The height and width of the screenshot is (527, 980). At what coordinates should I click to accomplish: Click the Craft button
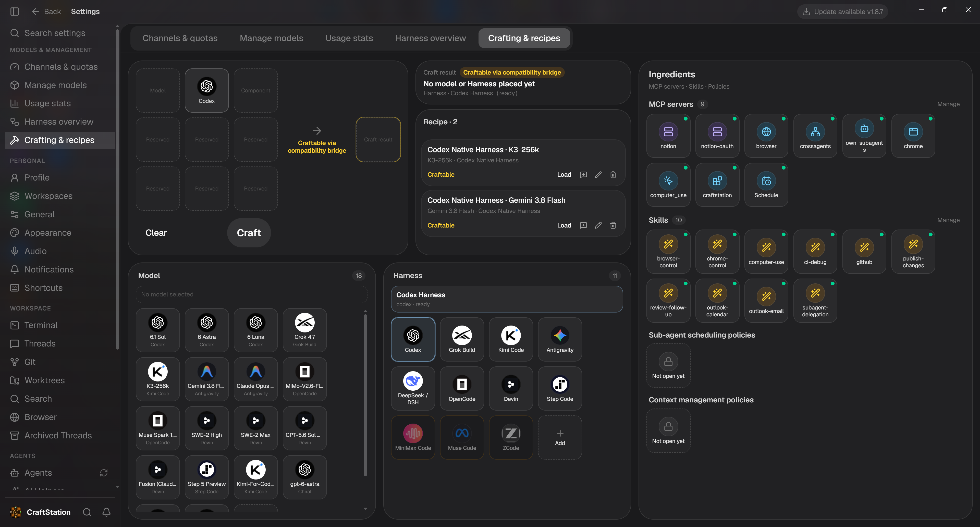pos(249,233)
